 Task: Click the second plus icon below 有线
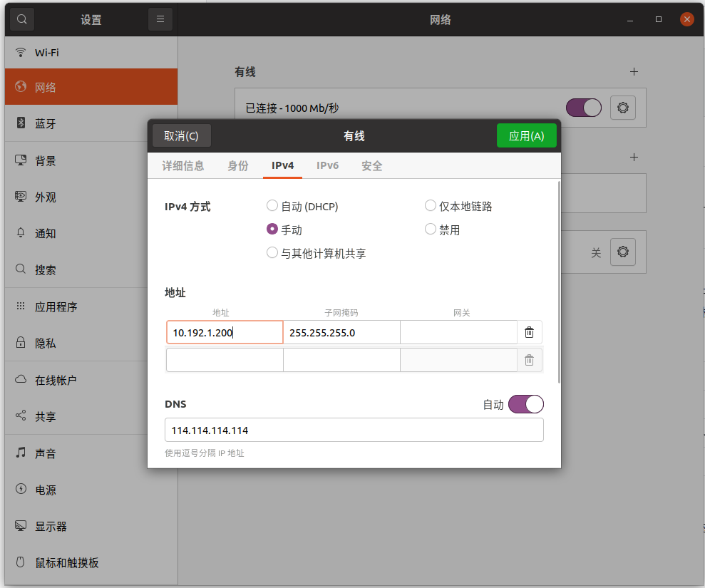click(634, 157)
